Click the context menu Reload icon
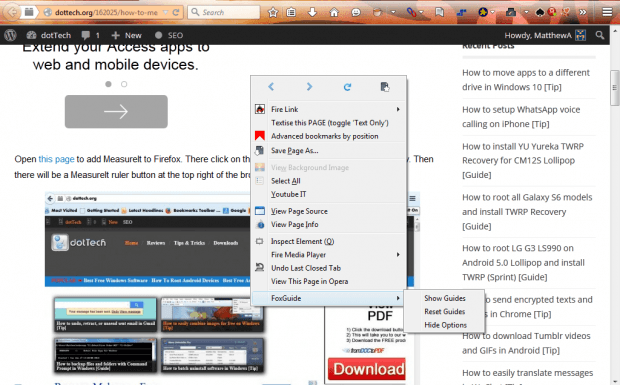Screen dimensions: 620x385 [347, 87]
